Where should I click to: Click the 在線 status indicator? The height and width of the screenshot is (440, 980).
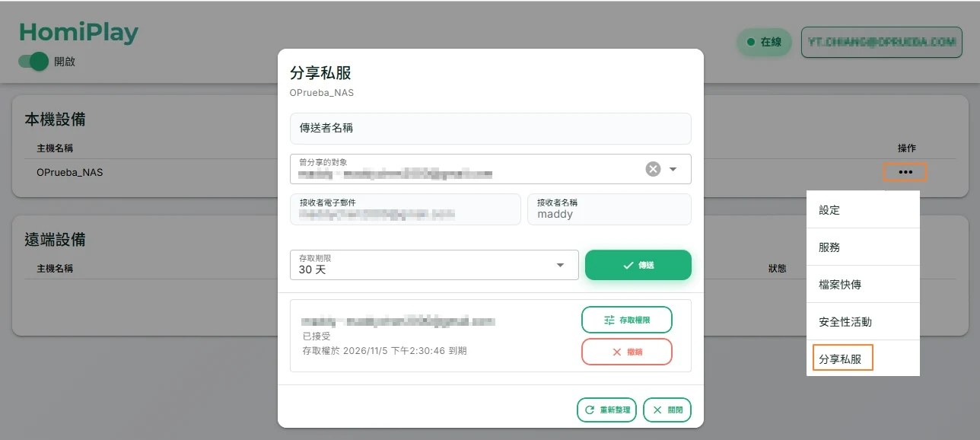pos(764,43)
